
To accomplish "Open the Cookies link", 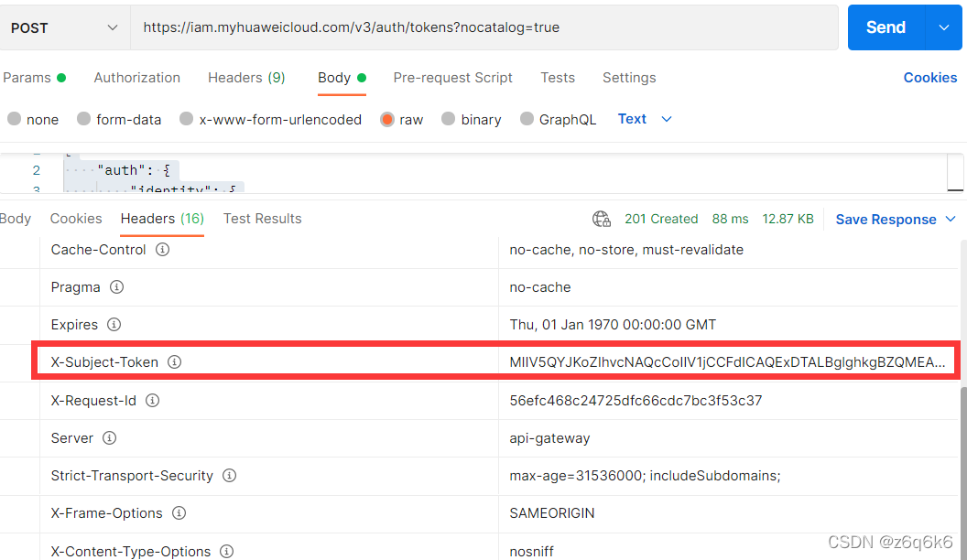I will [930, 78].
